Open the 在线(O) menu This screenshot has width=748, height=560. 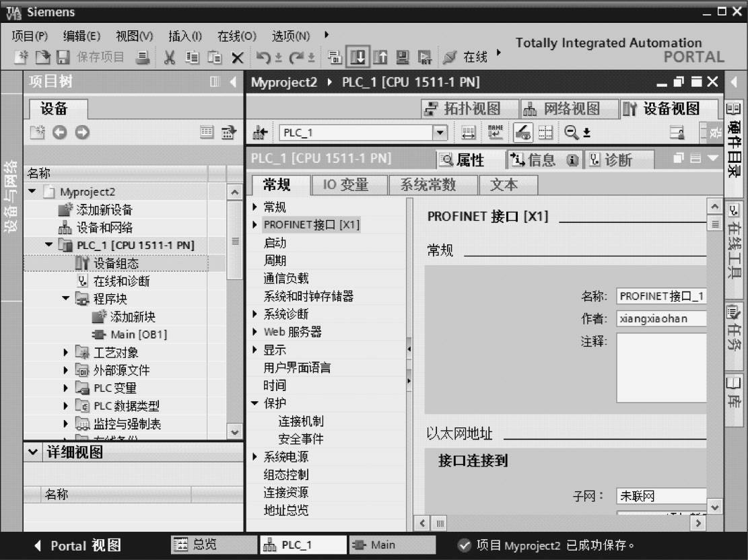coord(236,36)
